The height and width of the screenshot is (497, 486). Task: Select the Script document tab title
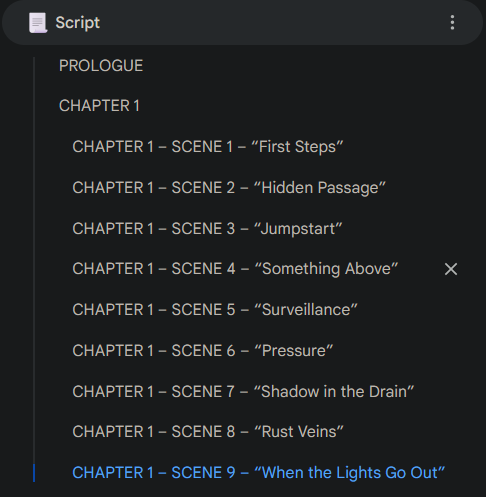[x=77, y=23]
